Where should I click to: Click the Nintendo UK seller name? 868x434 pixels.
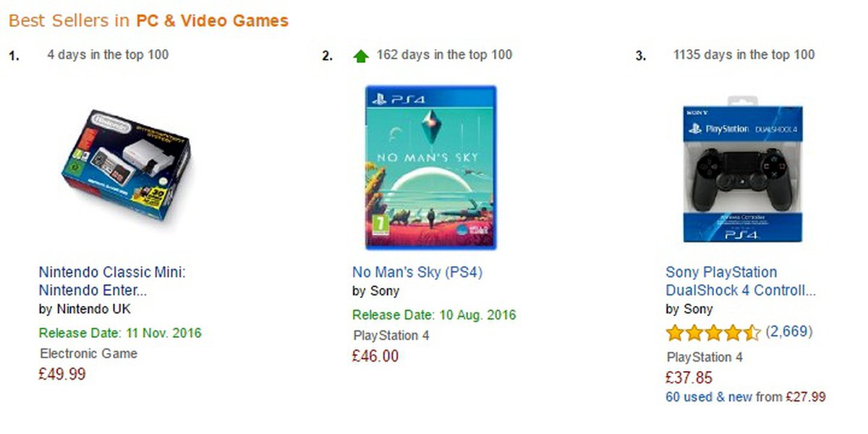click(93, 310)
